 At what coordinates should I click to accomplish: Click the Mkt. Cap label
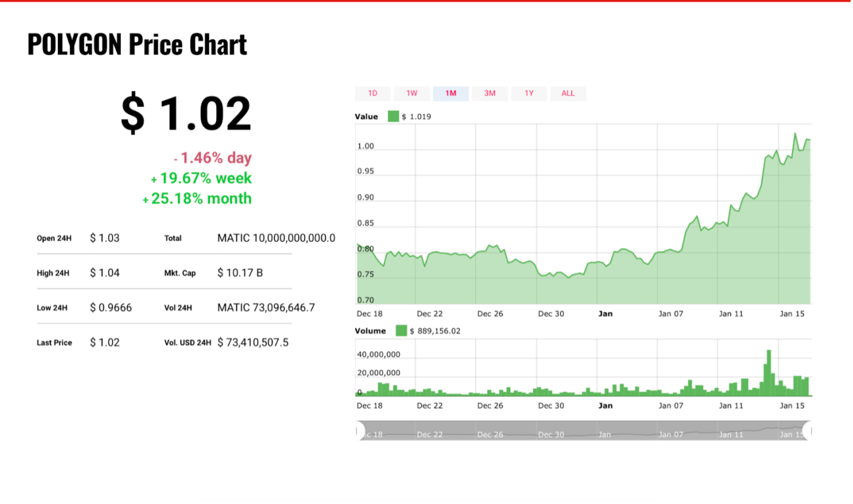tap(180, 273)
